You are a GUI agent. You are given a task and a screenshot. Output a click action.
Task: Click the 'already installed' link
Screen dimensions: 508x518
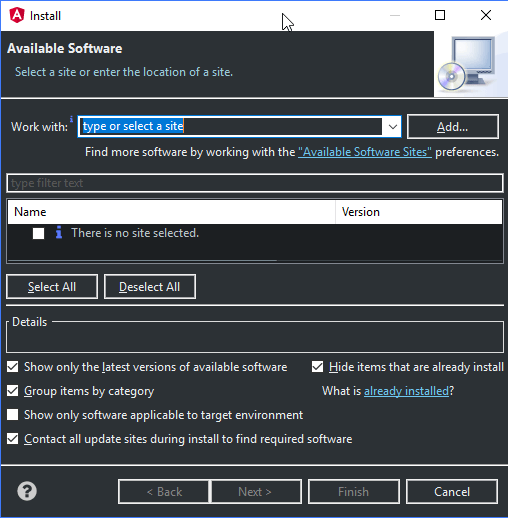pos(406,391)
